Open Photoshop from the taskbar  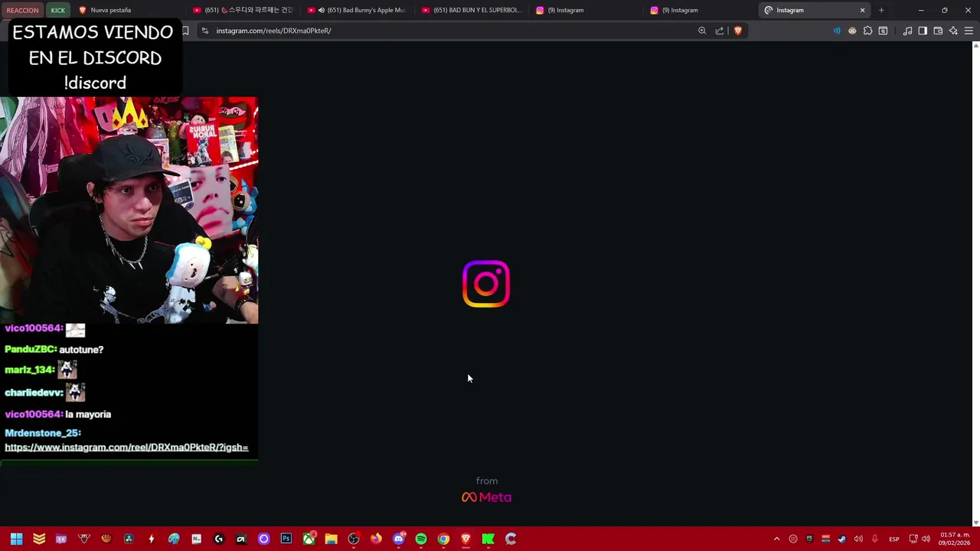(x=286, y=539)
